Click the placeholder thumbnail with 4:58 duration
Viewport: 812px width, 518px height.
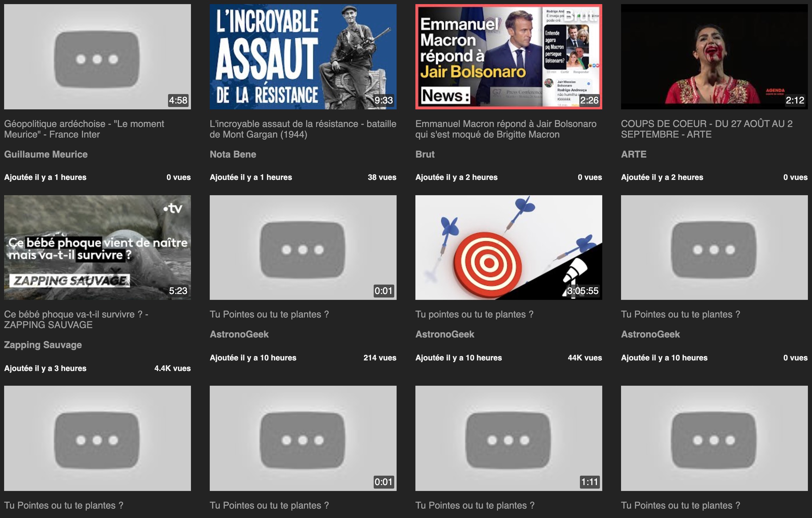97,57
